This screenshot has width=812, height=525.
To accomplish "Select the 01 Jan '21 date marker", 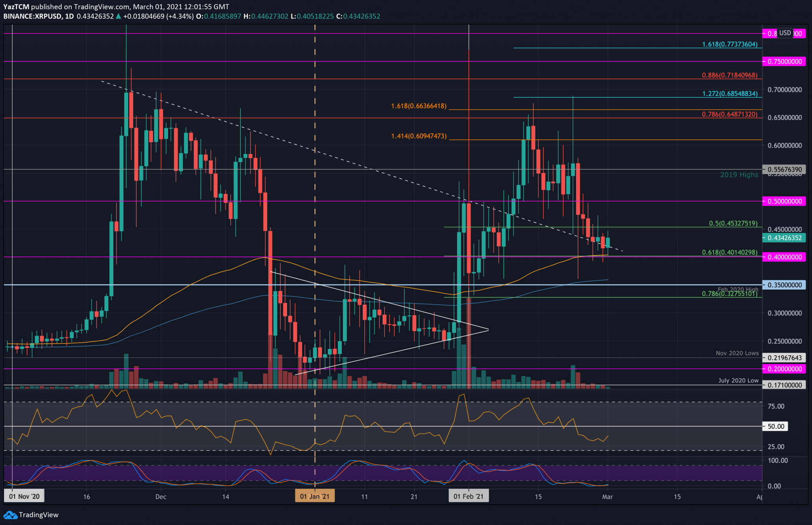I will (314, 496).
